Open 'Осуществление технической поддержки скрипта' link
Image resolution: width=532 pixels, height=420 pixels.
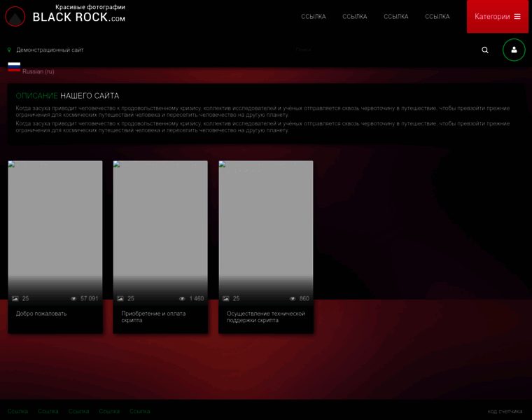pos(265,316)
